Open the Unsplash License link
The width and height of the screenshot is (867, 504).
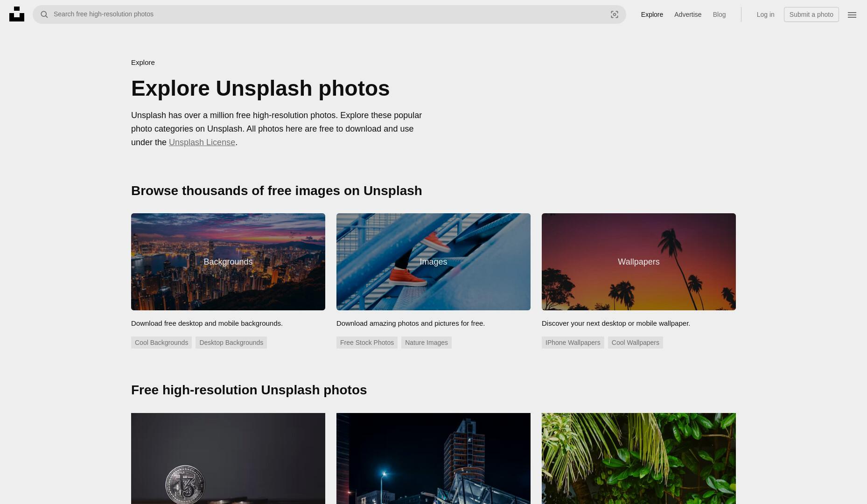click(x=202, y=142)
